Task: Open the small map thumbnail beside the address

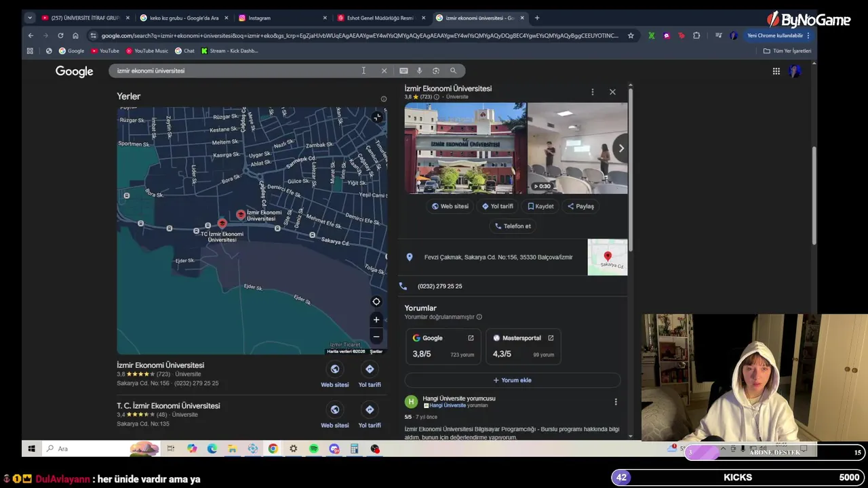Action: (608, 257)
